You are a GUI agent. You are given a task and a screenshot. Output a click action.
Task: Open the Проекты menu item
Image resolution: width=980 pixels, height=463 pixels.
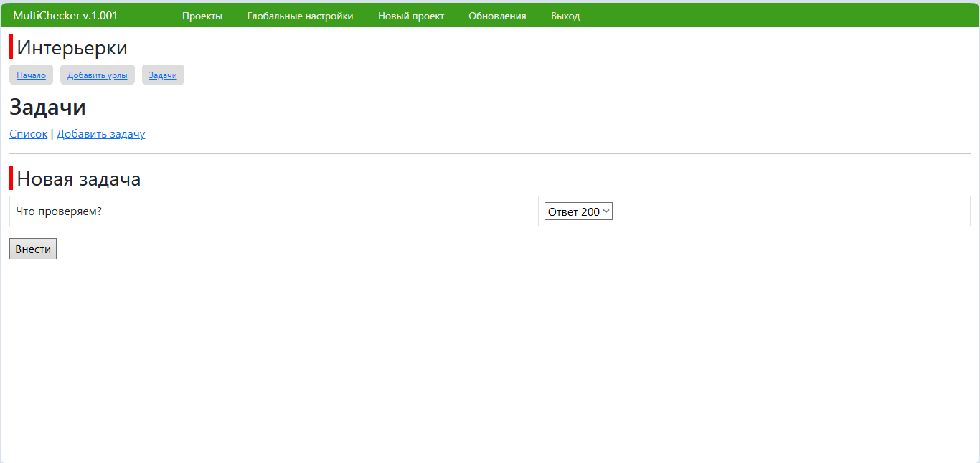point(202,16)
